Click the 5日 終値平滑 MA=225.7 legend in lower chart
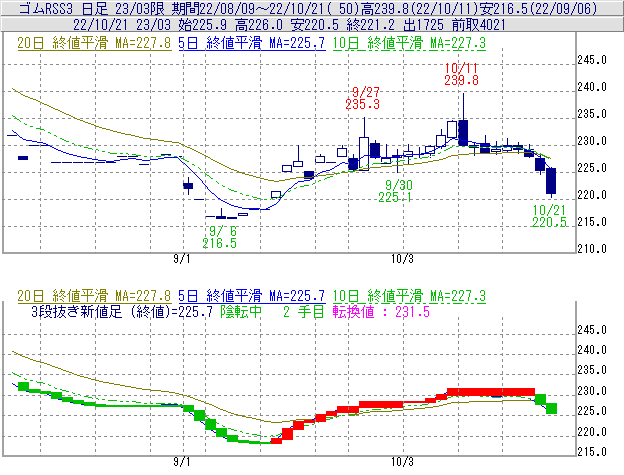 [x=252, y=296]
